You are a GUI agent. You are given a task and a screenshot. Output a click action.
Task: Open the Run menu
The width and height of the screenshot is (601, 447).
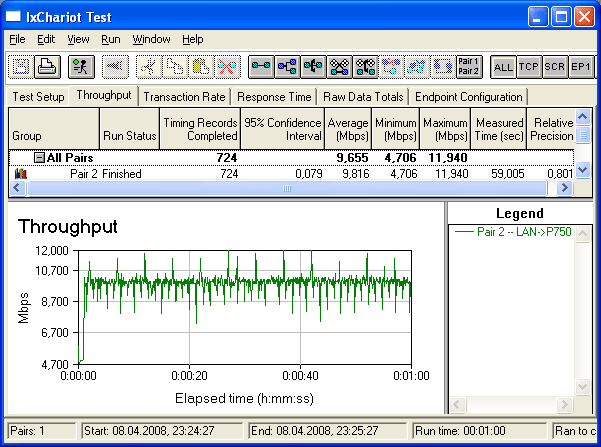[110, 39]
